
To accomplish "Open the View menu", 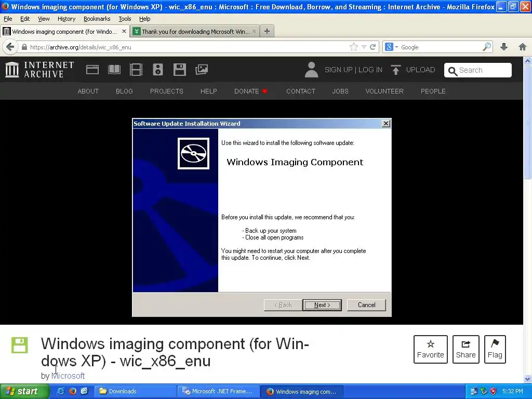I will (x=44, y=19).
